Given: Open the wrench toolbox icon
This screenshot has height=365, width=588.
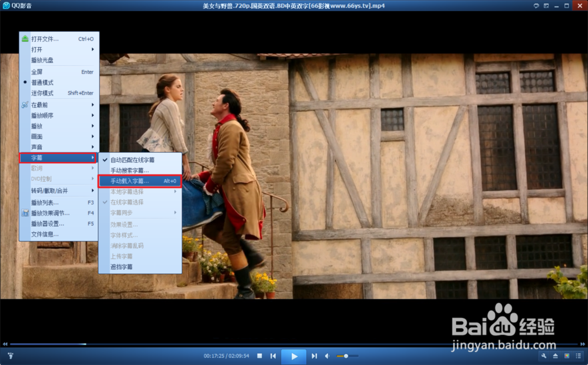Looking at the screenshot, I should (544, 356).
